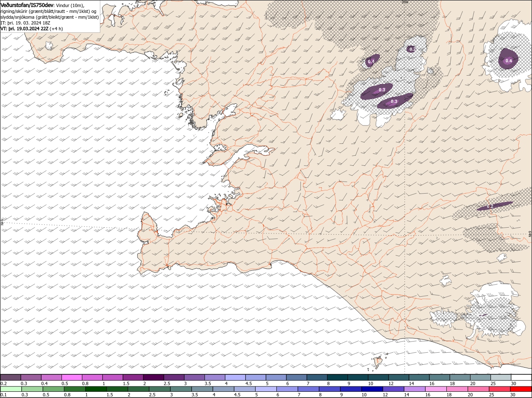Click the small island off the south coast
532x398 pixels.
[378, 362]
